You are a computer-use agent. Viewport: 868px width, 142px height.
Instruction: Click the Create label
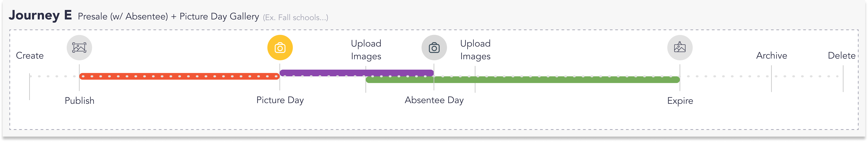point(30,55)
